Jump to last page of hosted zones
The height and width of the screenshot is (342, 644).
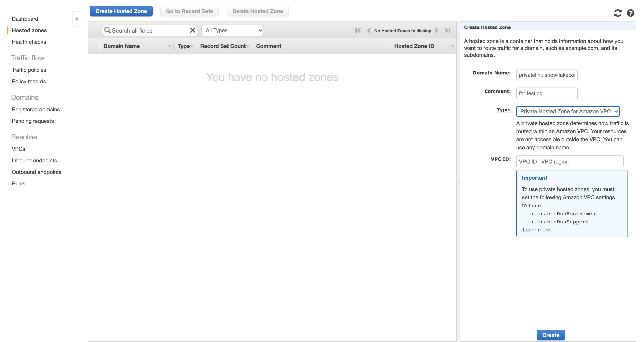click(x=447, y=31)
